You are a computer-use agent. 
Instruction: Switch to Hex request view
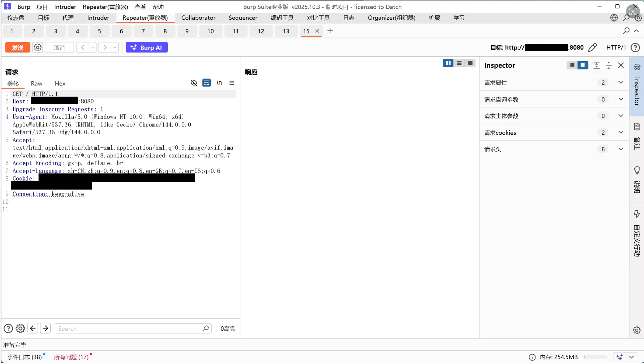pyautogui.click(x=60, y=84)
